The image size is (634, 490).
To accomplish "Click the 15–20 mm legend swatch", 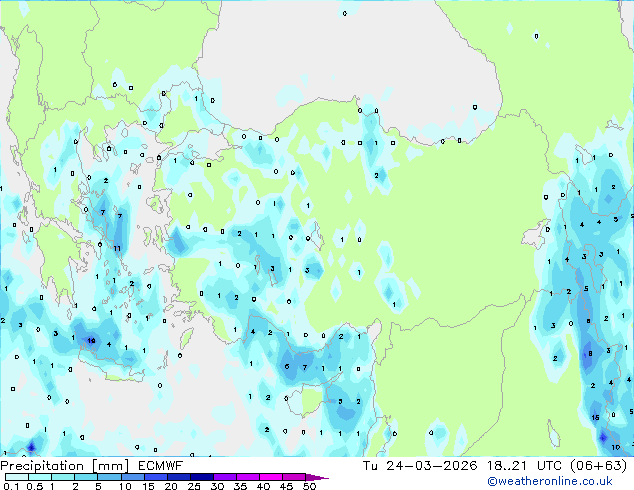I will 155,477.
